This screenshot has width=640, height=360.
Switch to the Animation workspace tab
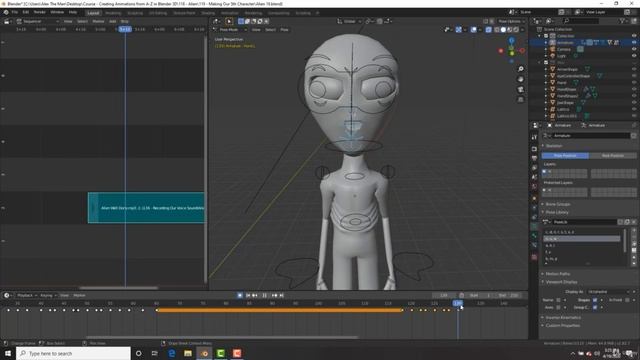tap(229, 13)
